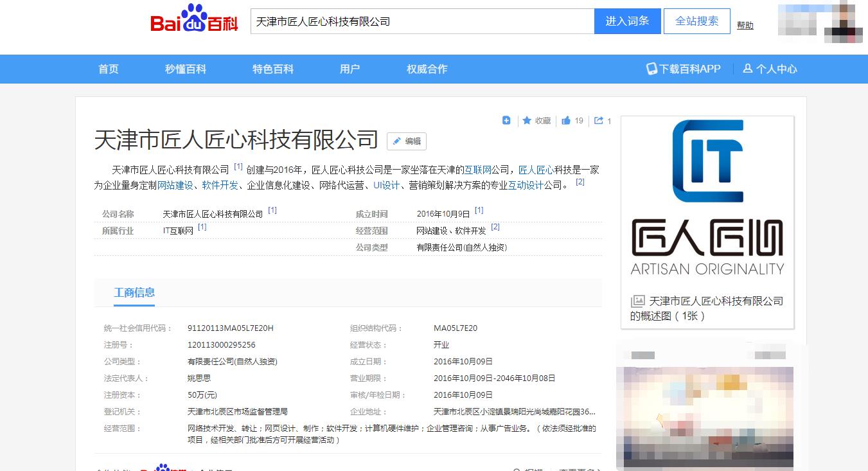868x471 pixels.
Task: Select 经营状态 value 开业
Action: coord(441,345)
